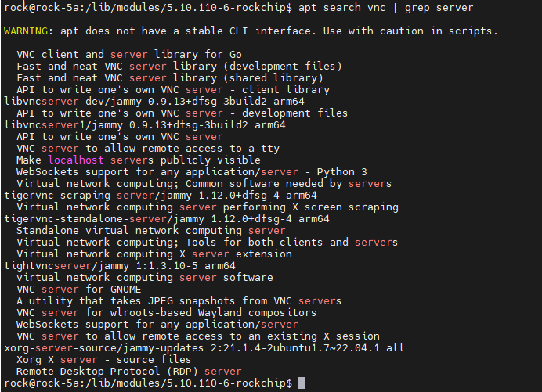Image resolution: width=542 pixels, height=392 pixels.
Task: Click the tigervnc-scraping-server/jammy package line
Action: 161,196
